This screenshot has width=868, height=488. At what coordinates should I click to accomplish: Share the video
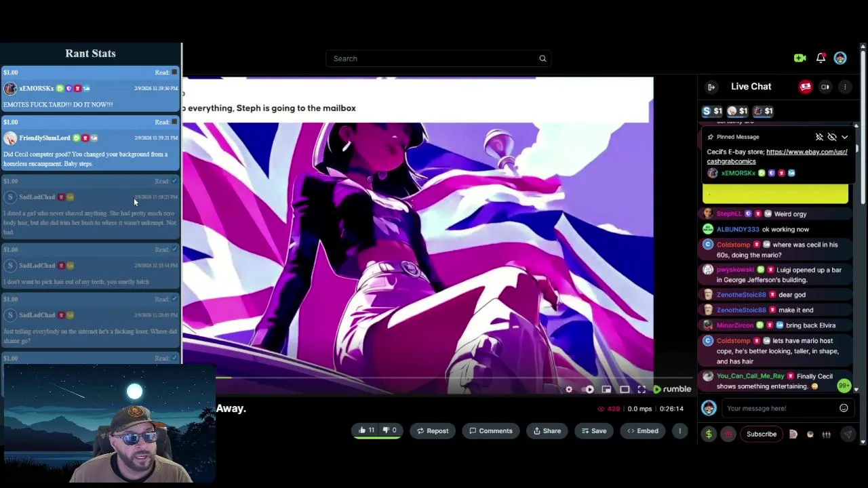click(547, 431)
